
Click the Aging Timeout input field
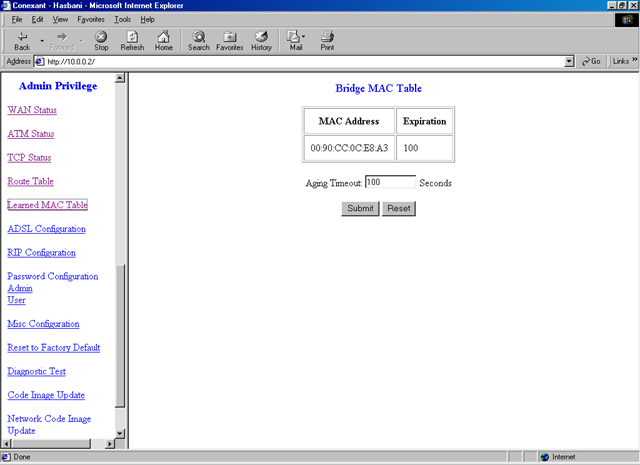[x=390, y=182]
